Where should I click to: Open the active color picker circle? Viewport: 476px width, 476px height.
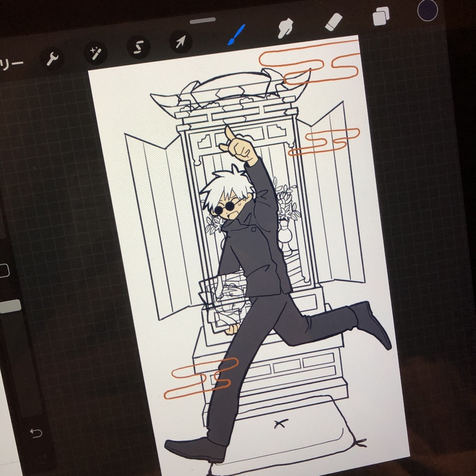(427, 10)
